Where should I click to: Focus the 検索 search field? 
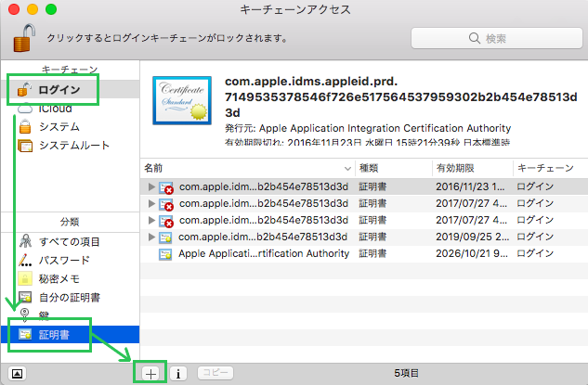click(496, 38)
